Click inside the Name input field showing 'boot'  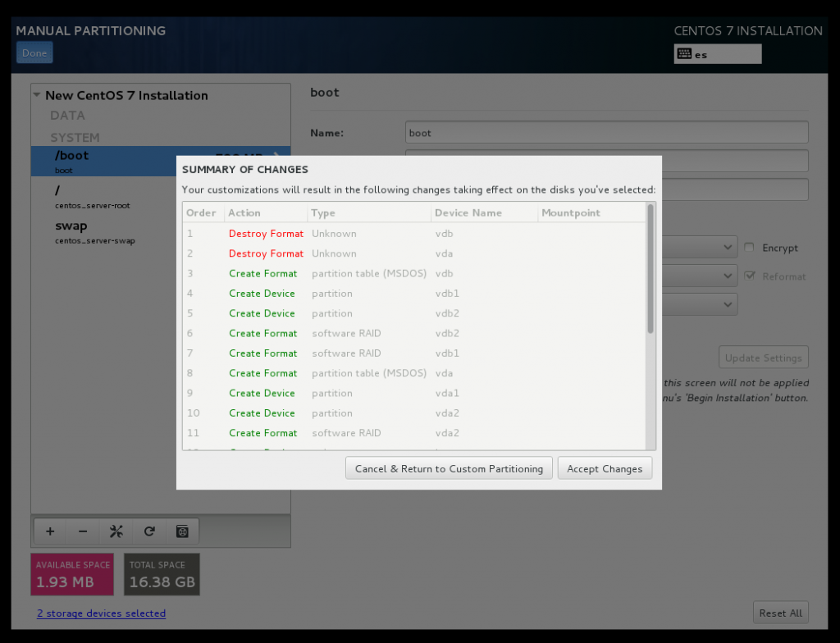click(x=606, y=132)
